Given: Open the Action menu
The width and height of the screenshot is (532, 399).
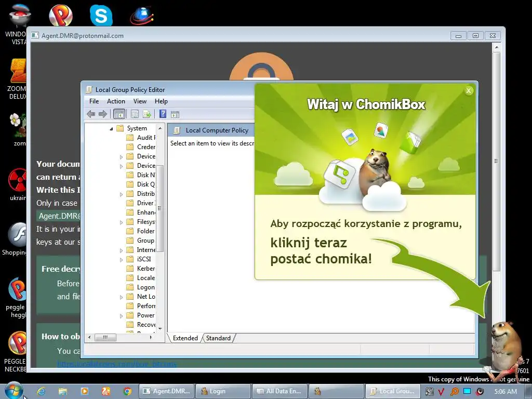Looking at the screenshot, I should tap(116, 101).
